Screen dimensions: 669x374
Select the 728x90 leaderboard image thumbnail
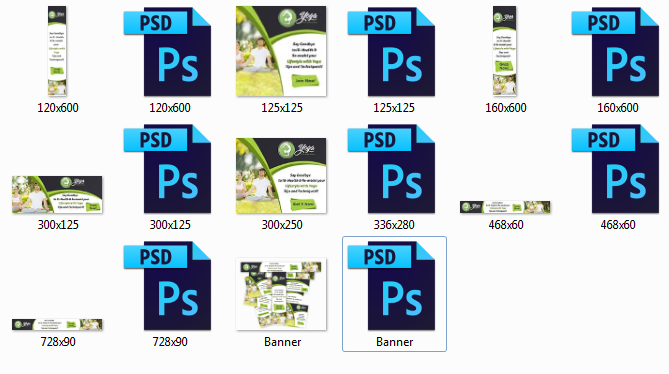(57, 325)
